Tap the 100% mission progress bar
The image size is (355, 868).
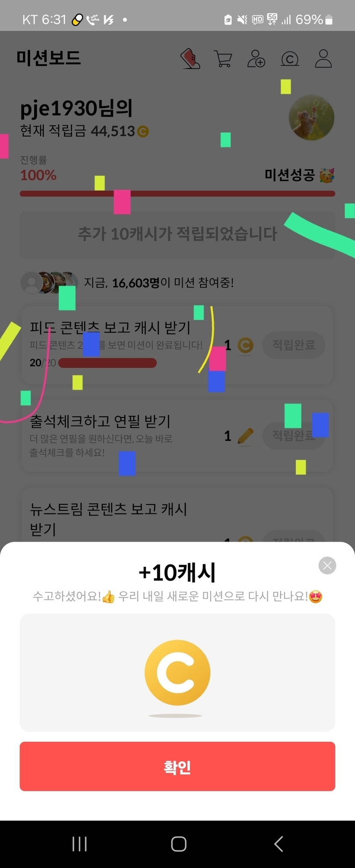tap(177, 194)
